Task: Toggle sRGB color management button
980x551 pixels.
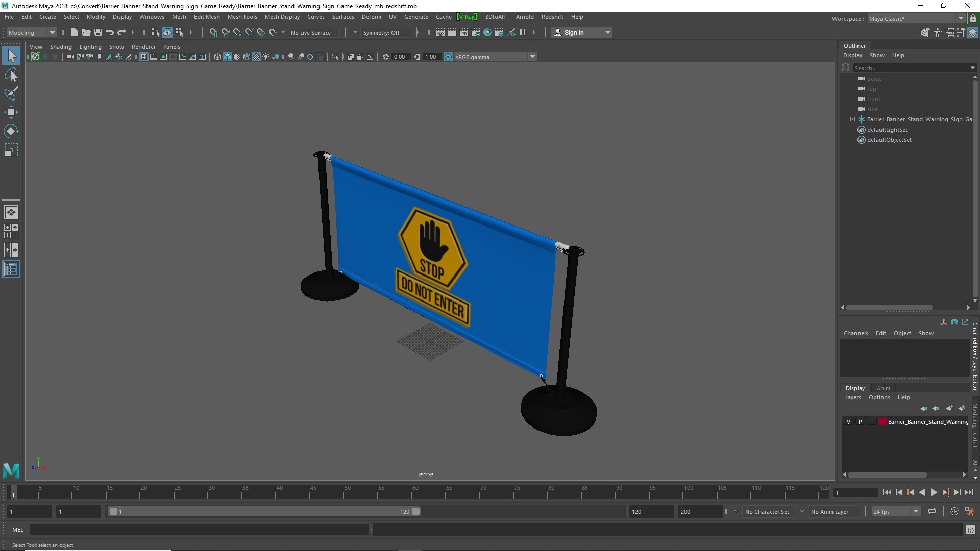Action: 448,57
